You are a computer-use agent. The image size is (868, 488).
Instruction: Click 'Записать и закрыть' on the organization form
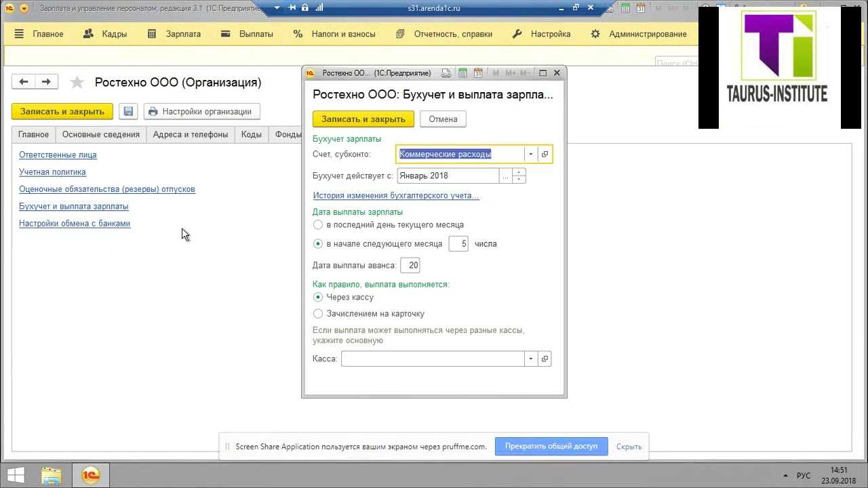62,112
